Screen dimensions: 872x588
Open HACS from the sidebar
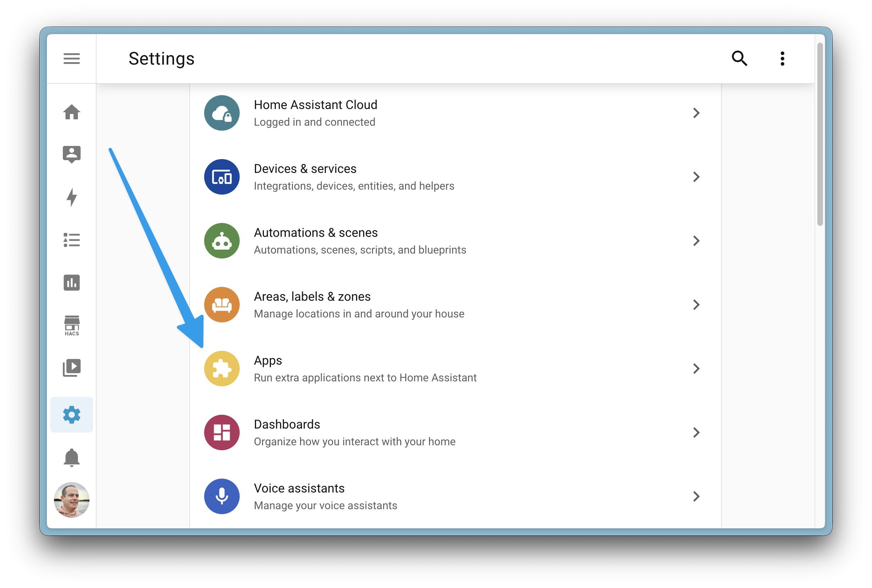[72, 326]
